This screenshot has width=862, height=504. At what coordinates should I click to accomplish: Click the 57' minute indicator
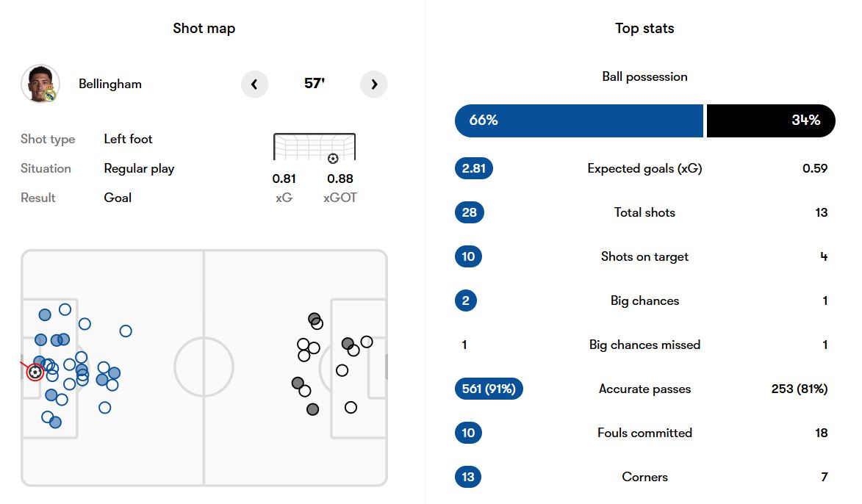click(x=315, y=84)
